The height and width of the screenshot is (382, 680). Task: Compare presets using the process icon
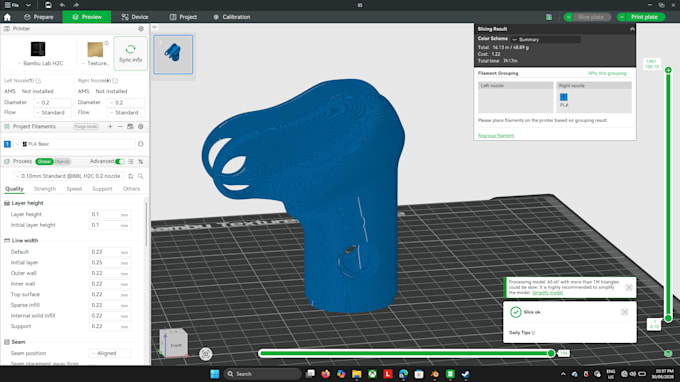[x=141, y=161]
